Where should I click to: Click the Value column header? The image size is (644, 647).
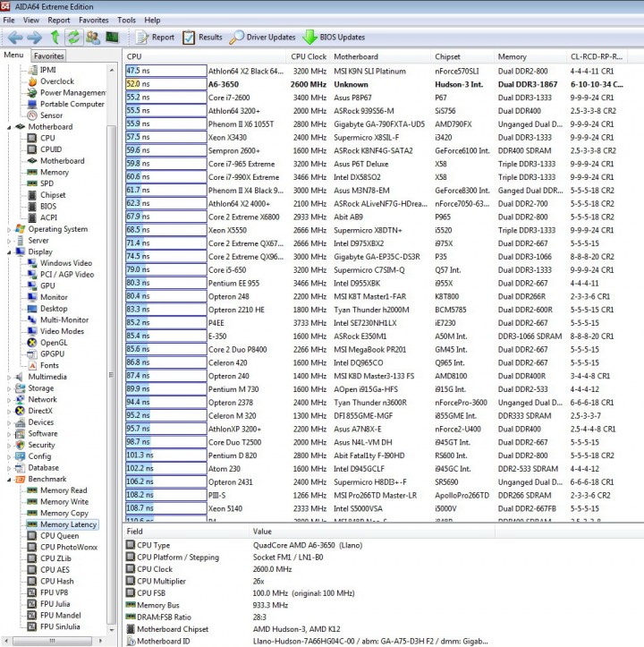coord(372,531)
